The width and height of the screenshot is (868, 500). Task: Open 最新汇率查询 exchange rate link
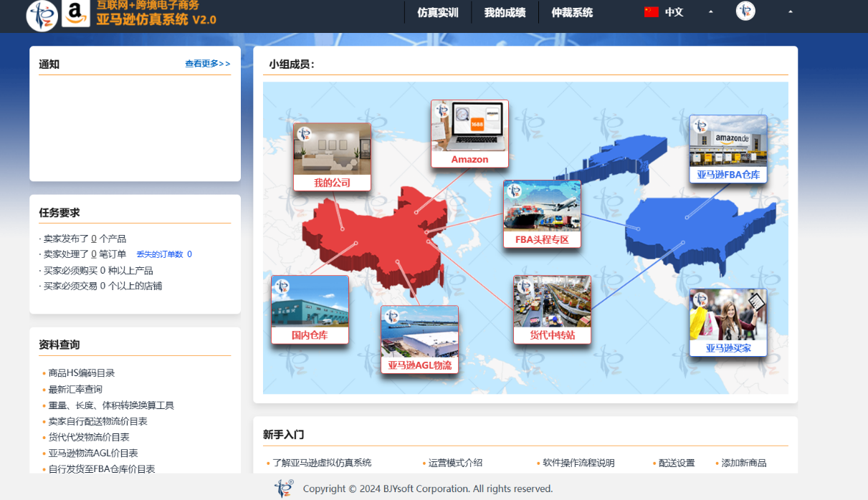[75, 389]
